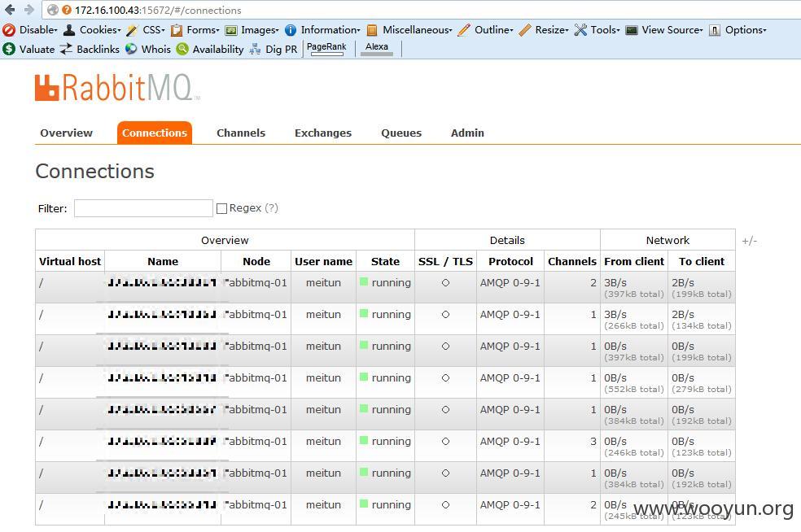Open the Admin tab
The width and height of the screenshot is (801, 532).
(x=467, y=133)
